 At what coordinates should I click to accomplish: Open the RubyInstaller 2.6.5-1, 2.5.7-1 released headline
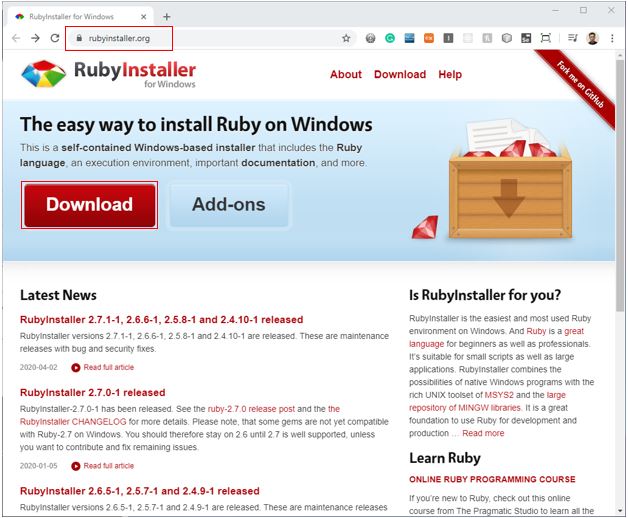click(139, 491)
